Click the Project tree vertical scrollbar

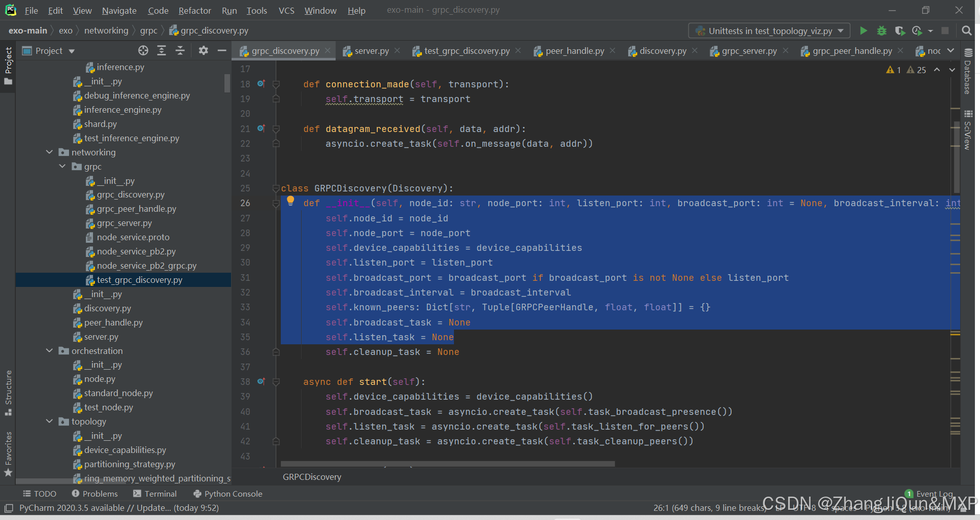point(227,83)
